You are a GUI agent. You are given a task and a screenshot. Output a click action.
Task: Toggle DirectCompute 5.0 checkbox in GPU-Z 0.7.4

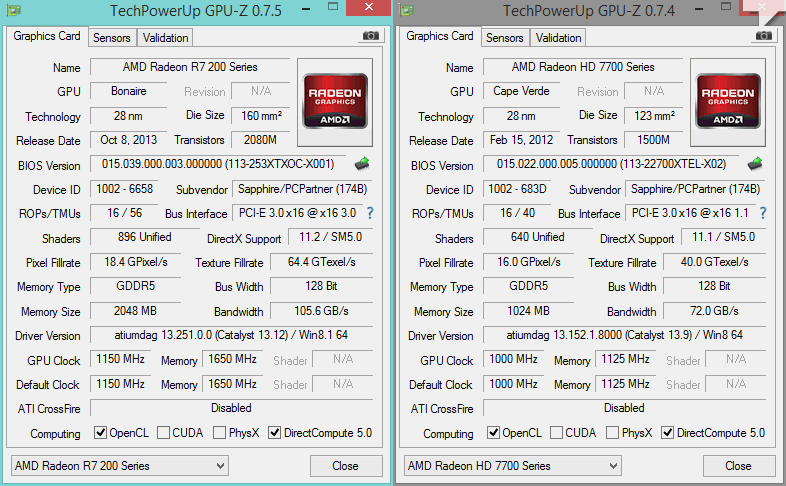[x=668, y=432]
